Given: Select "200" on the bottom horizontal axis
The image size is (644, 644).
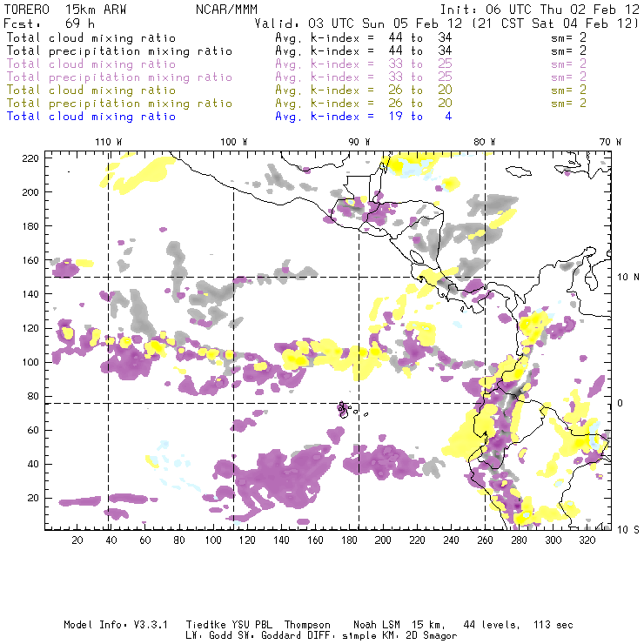Looking at the screenshot, I should [x=383, y=540].
